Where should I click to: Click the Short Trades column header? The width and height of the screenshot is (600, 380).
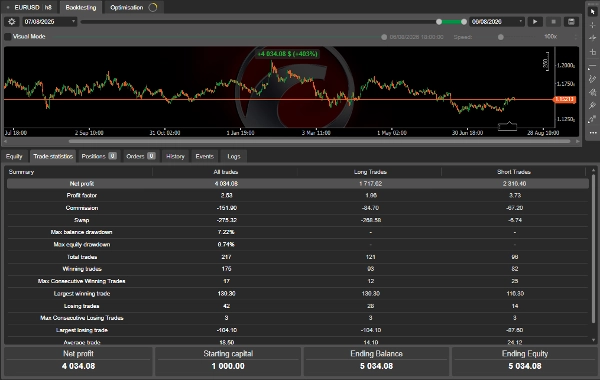coord(514,172)
